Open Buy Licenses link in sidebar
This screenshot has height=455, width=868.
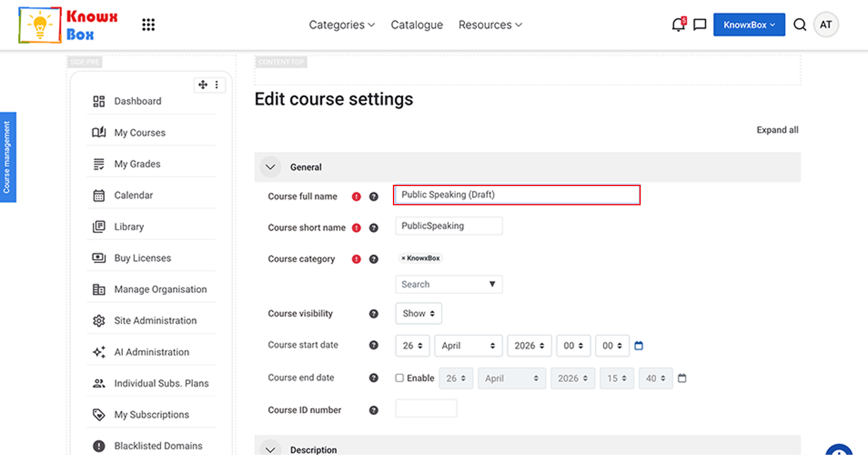(143, 258)
